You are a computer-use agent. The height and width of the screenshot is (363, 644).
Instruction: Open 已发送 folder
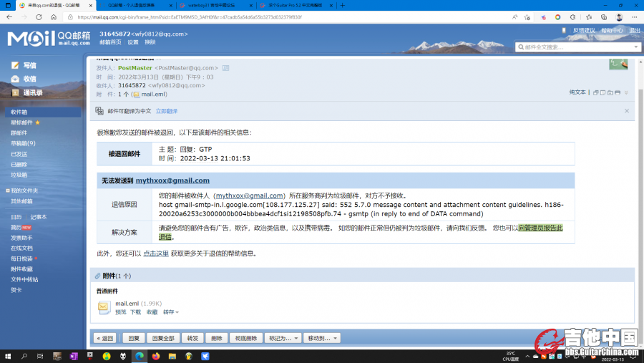pos(19,154)
